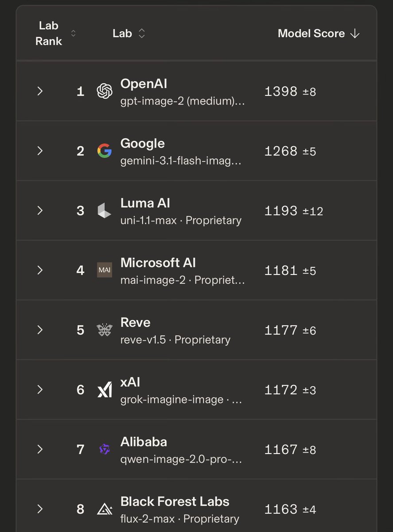This screenshot has width=393, height=532.
Task: Click the Microsoft AI MAI logo
Action: tap(105, 270)
